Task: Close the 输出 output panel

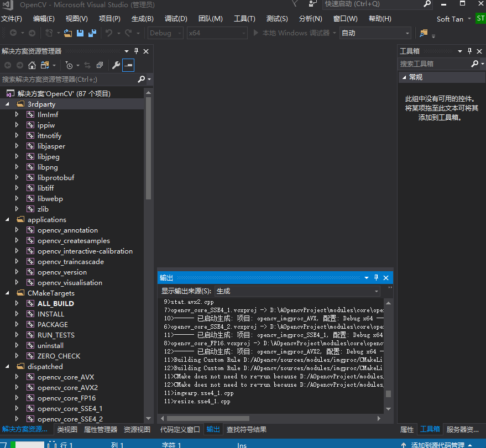Action: tap(386, 278)
